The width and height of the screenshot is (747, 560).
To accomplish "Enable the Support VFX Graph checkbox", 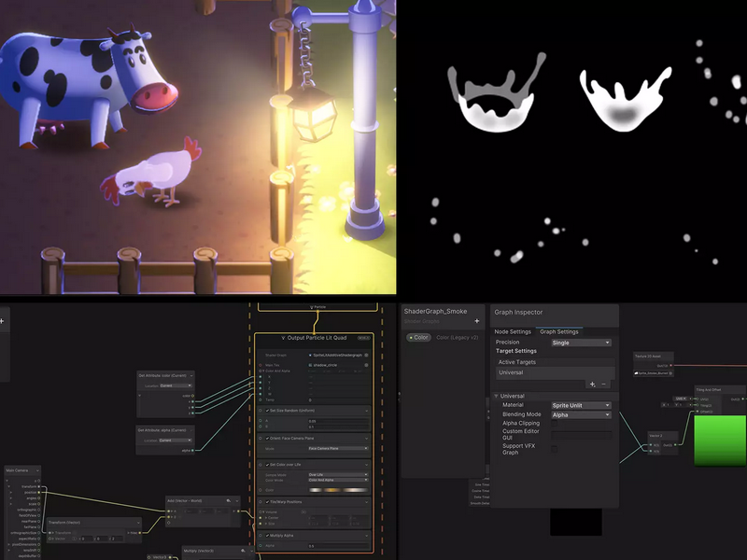I will [x=554, y=449].
